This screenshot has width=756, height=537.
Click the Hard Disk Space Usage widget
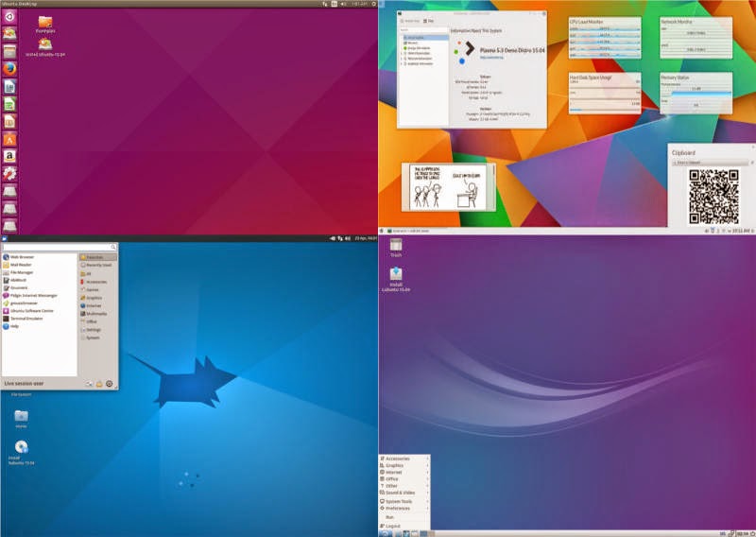[605, 93]
